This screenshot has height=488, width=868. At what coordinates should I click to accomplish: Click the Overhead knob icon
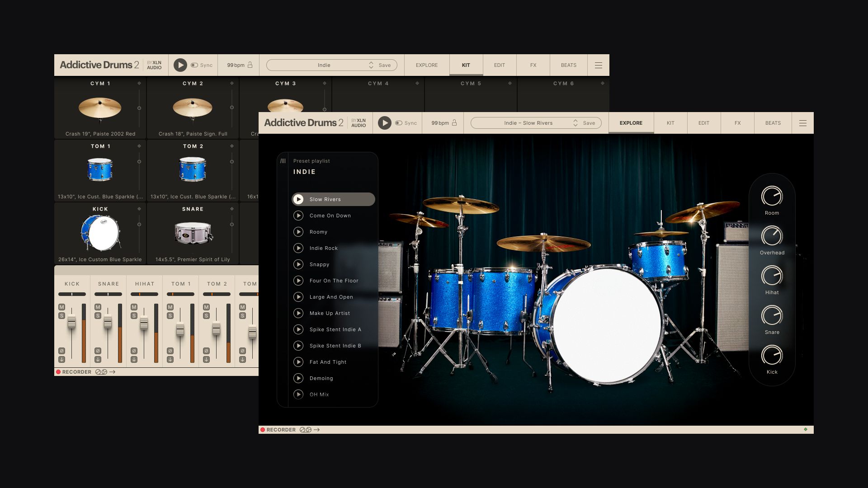(x=771, y=236)
